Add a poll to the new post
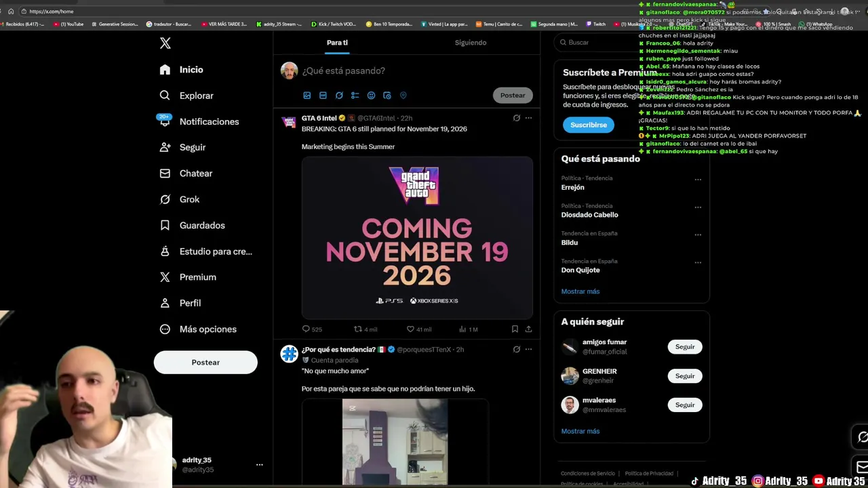This screenshot has height=488, width=868. pyautogui.click(x=355, y=96)
